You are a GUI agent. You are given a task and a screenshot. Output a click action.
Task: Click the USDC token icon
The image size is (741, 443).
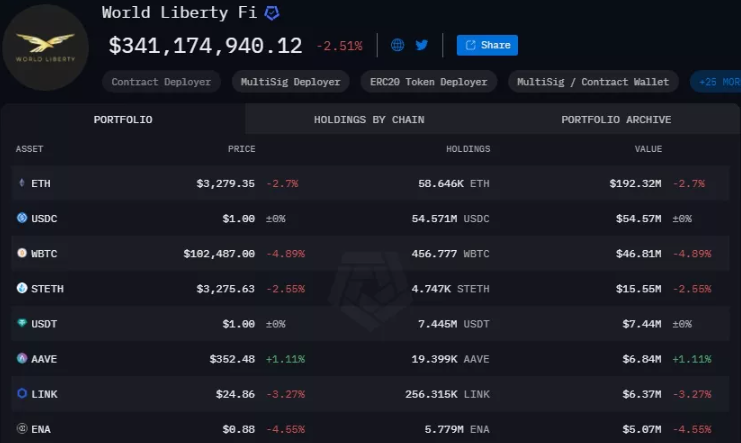(x=22, y=218)
